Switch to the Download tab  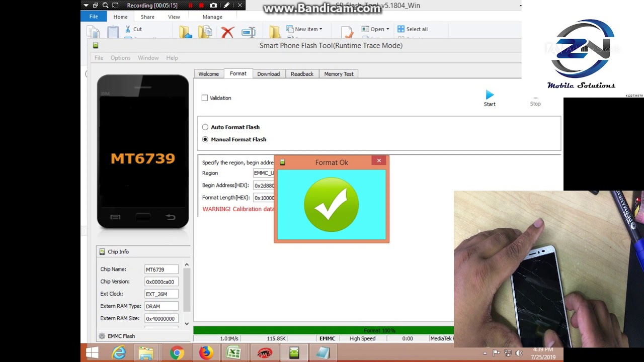tap(269, 74)
